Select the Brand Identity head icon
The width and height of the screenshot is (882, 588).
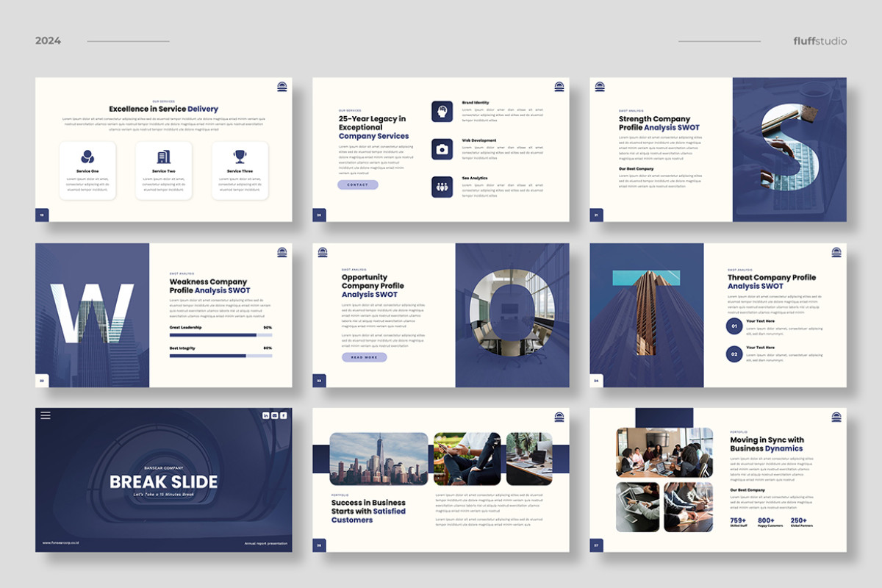(442, 112)
